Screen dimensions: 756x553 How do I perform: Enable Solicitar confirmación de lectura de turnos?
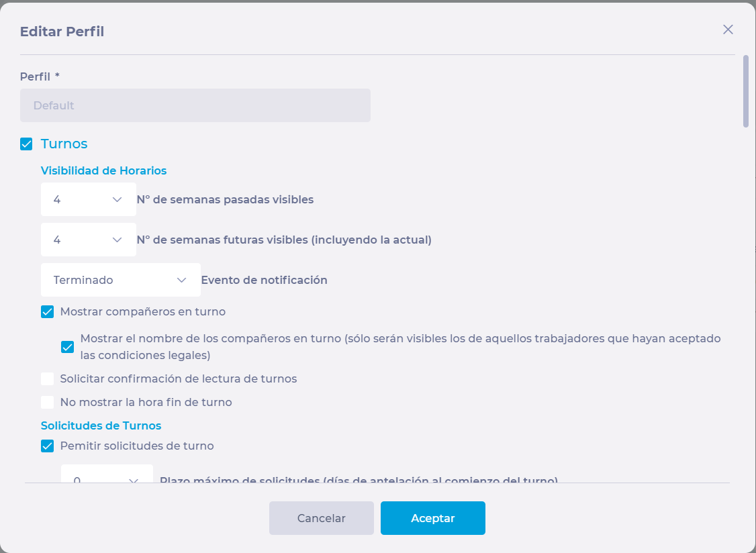47,379
